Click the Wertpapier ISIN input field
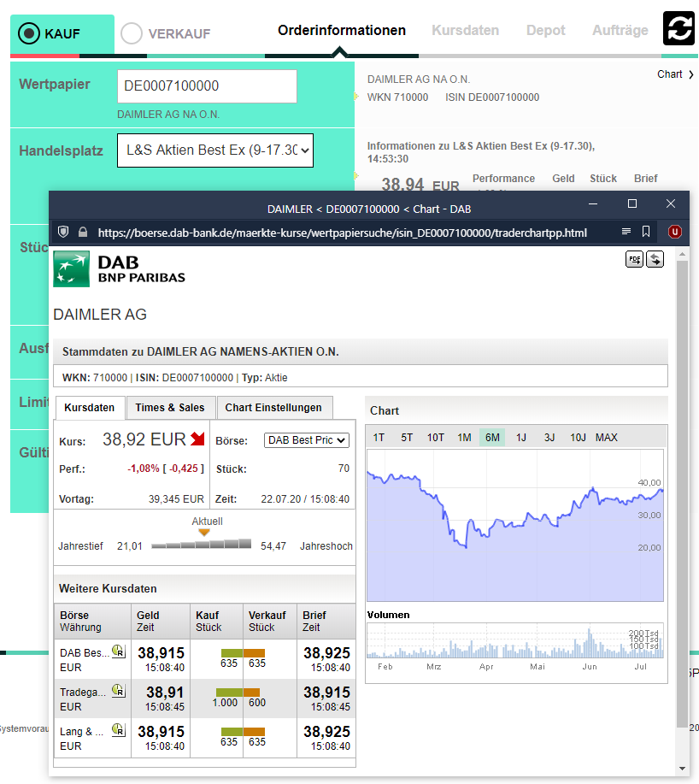699x784 pixels. [x=207, y=86]
